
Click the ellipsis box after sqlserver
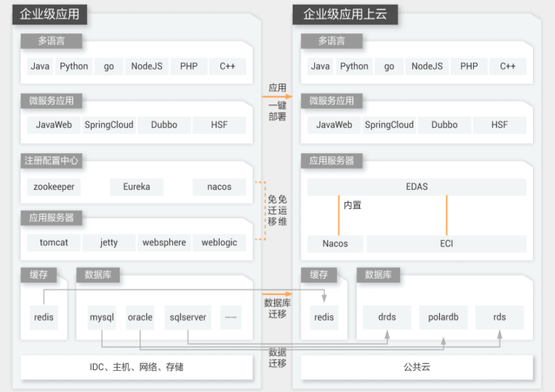[x=231, y=317]
